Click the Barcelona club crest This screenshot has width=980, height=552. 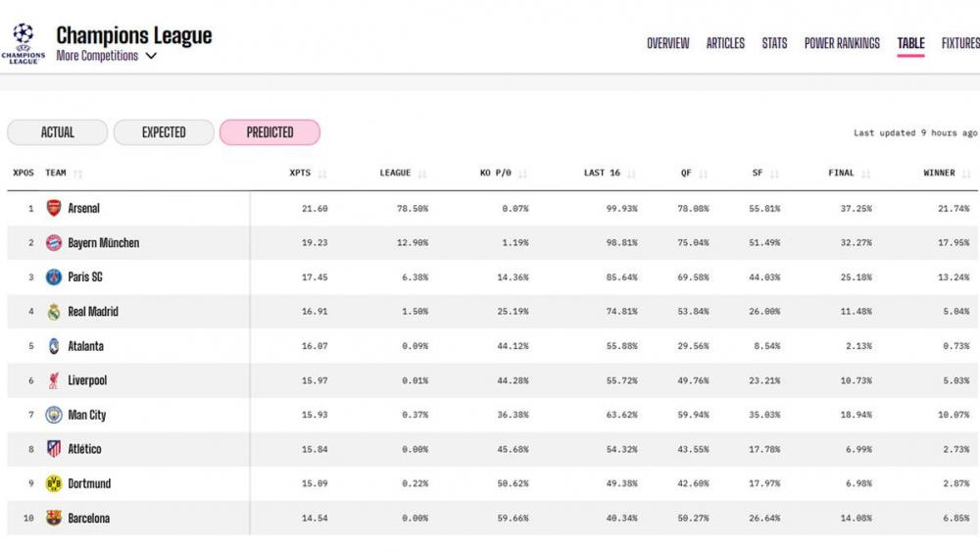point(54,518)
